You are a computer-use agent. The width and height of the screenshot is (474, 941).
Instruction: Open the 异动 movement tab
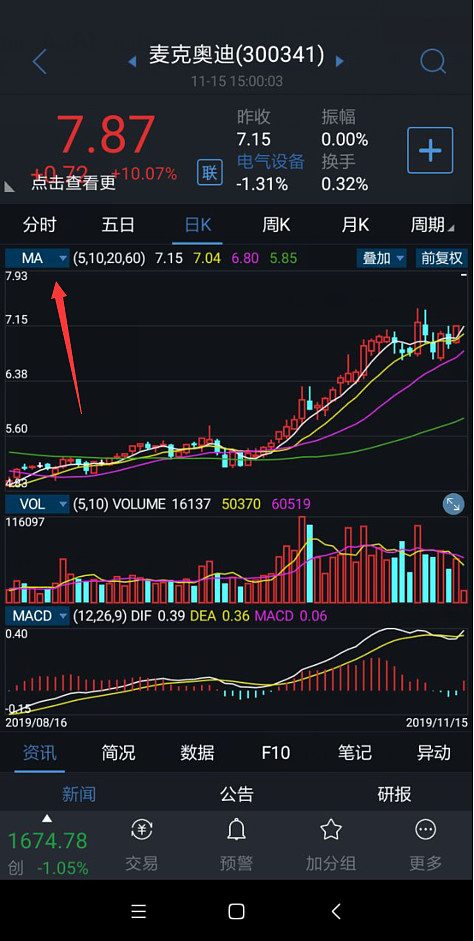pyautogui.click(x=434, y=753)
